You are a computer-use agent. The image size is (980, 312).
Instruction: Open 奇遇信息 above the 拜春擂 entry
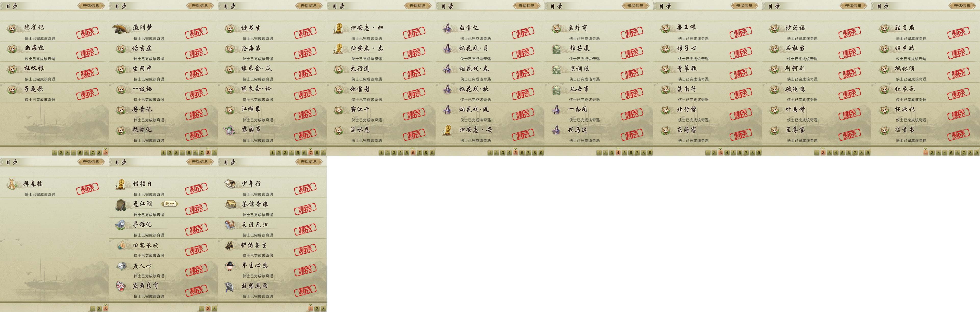[x=91, y=162]
